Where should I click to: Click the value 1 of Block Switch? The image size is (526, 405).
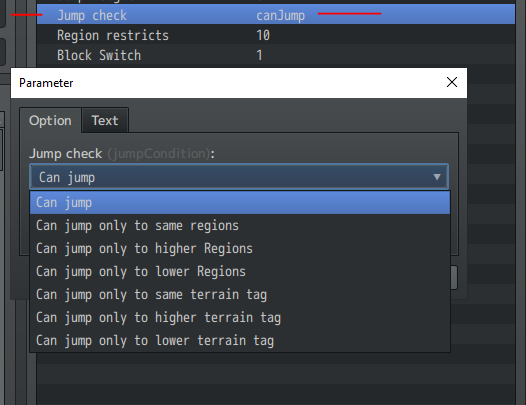tap(259, 55)
